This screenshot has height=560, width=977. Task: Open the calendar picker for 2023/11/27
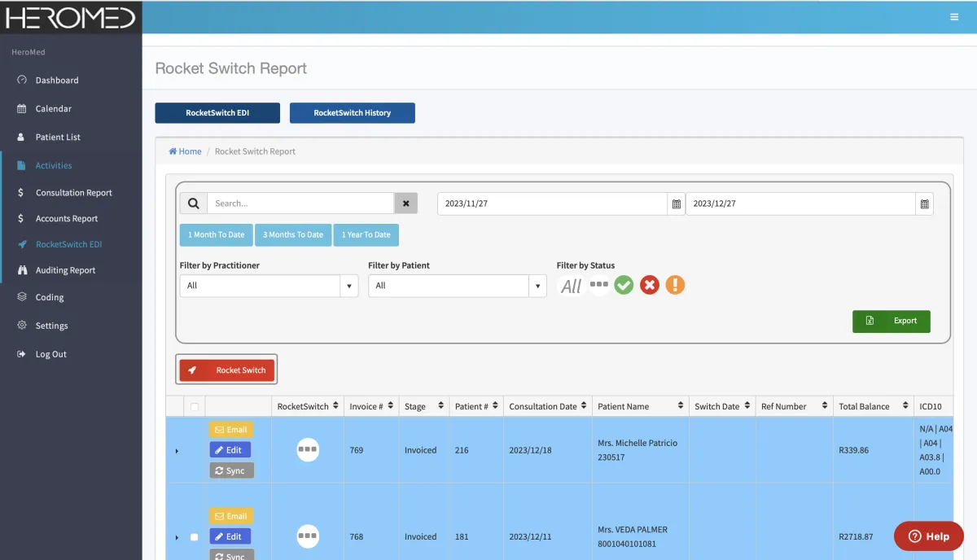[677, 203]
